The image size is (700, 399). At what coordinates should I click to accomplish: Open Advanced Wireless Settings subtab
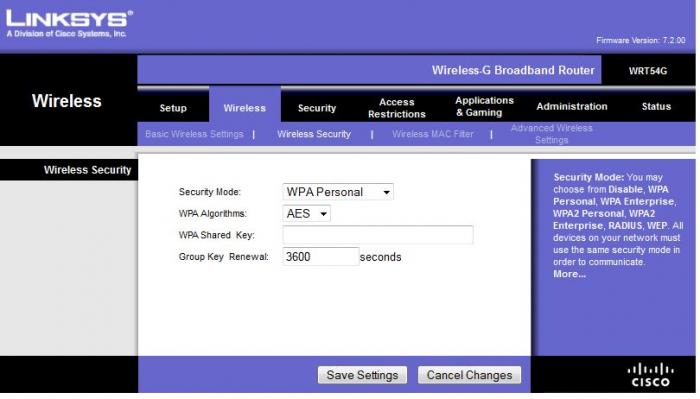click(551, 134)
